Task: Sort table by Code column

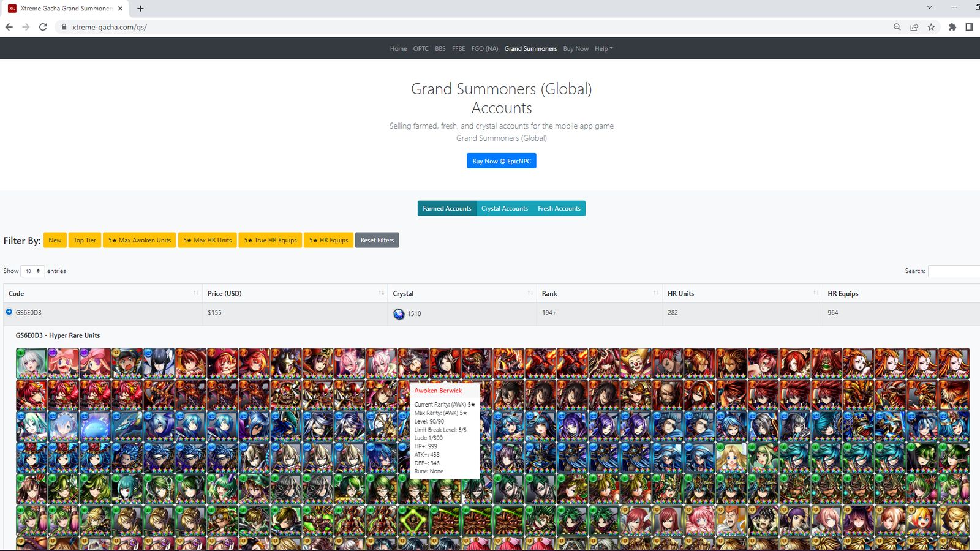Action: click(103, 293)
